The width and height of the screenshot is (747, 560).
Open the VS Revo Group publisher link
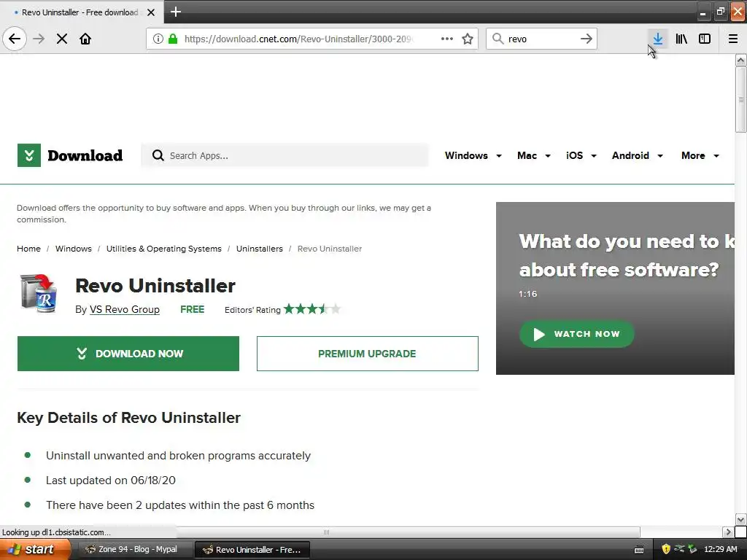[124, 309]
